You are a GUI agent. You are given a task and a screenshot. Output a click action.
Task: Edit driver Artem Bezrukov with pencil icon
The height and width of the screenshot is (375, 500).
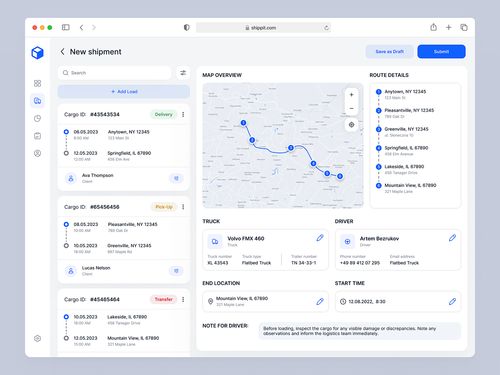click(x=452, y=238)
